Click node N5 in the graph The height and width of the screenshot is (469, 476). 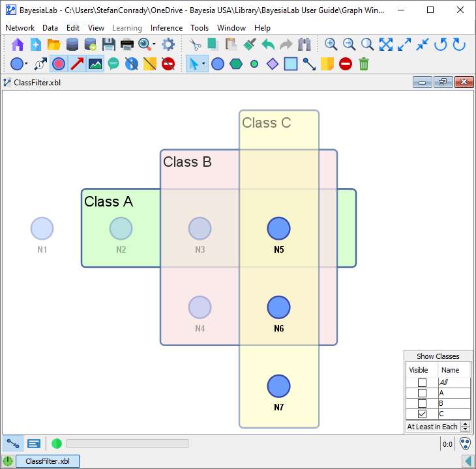pos(278,229)
